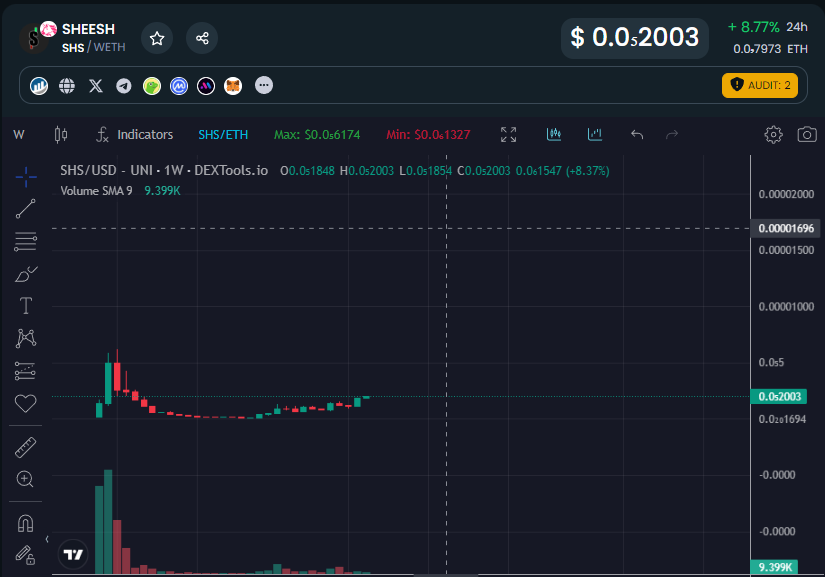Open chart settings gear
The image size is (825, 577).
pyautogui.click(x=773, y=135)
